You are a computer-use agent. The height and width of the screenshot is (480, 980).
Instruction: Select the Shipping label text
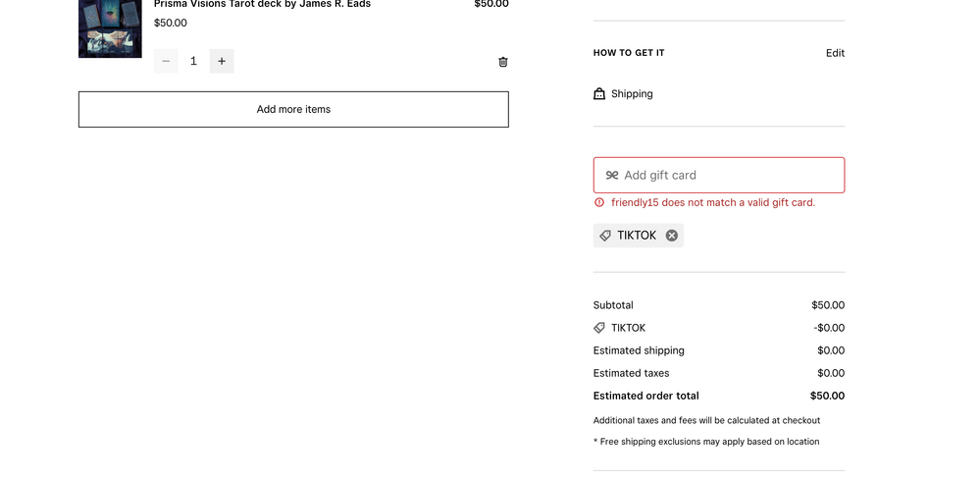point(632,94)
